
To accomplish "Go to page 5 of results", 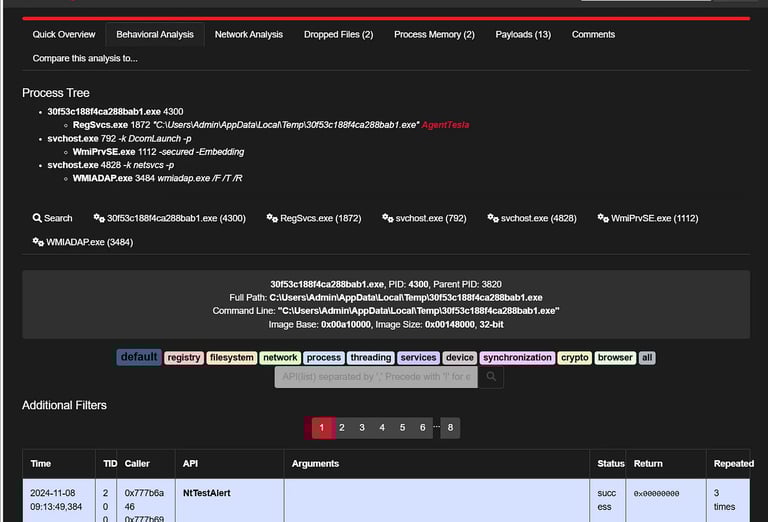I will 402,428.
